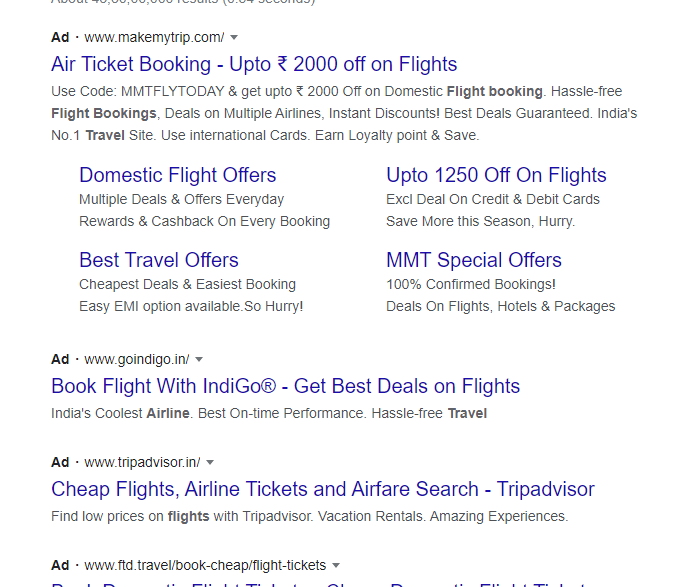Click the www.goindigo.in/ URL text
The width and height of the screenshot is (692, 587).
coord(137,360)
